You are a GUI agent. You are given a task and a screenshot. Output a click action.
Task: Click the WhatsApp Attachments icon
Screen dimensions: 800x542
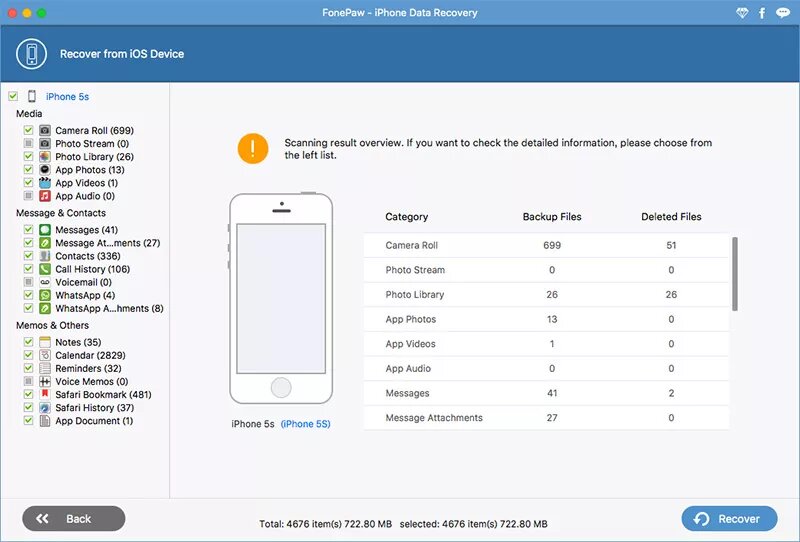coord(45,308)
